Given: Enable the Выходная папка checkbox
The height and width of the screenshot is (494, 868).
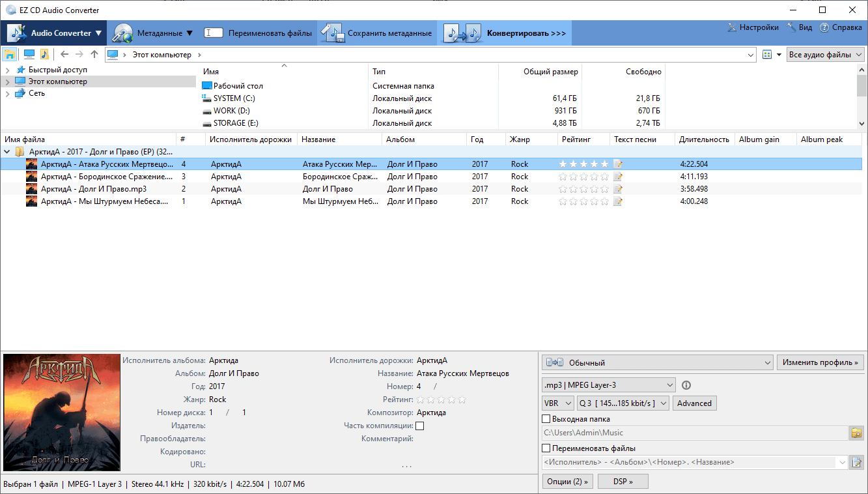Looking at the screenshot, I should point(546,418).
